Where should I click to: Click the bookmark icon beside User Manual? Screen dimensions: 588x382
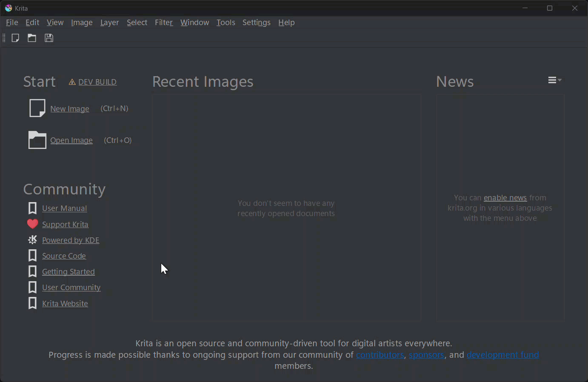coord(32,208)
